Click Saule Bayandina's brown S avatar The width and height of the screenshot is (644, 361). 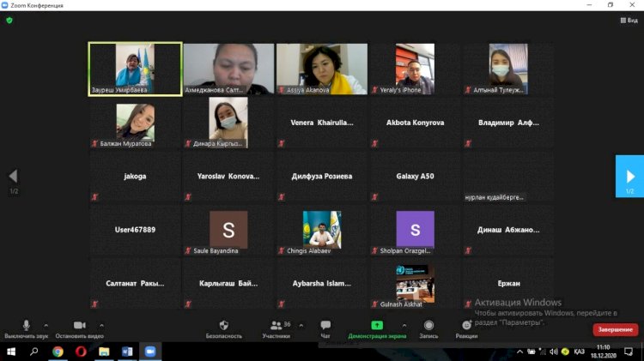click(x=228, y=229)
